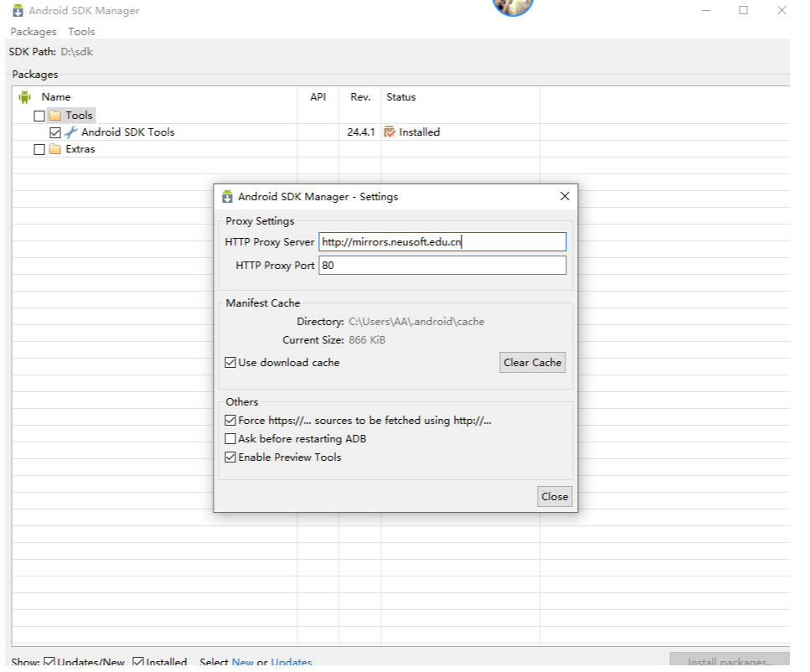The image size is (810, 672).
Task: Click the 866 KiB current size value
Action: click(x=367, y=340)
